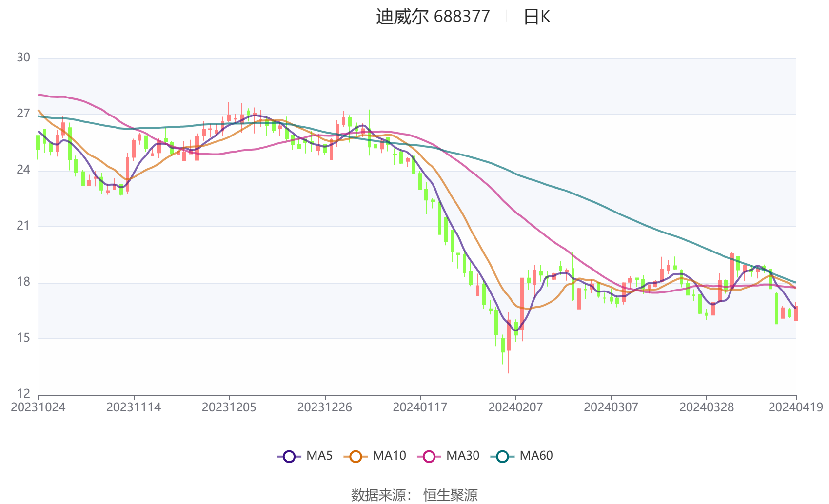
Task: Click the MA30 pink circle icon
Action: point(429,456)
